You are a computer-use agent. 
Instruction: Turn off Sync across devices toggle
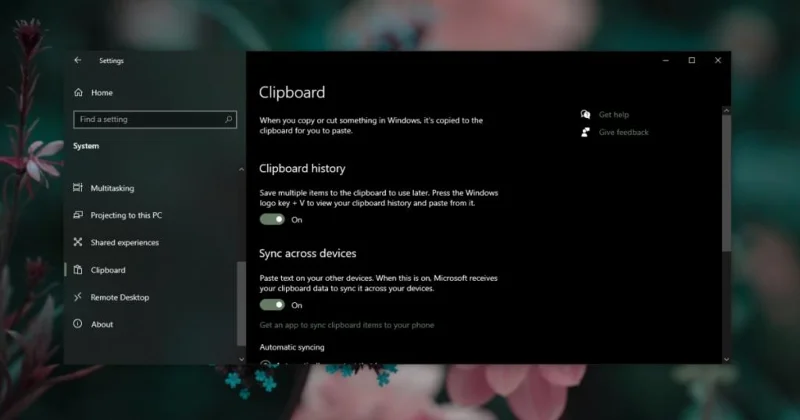pos(272,305)
